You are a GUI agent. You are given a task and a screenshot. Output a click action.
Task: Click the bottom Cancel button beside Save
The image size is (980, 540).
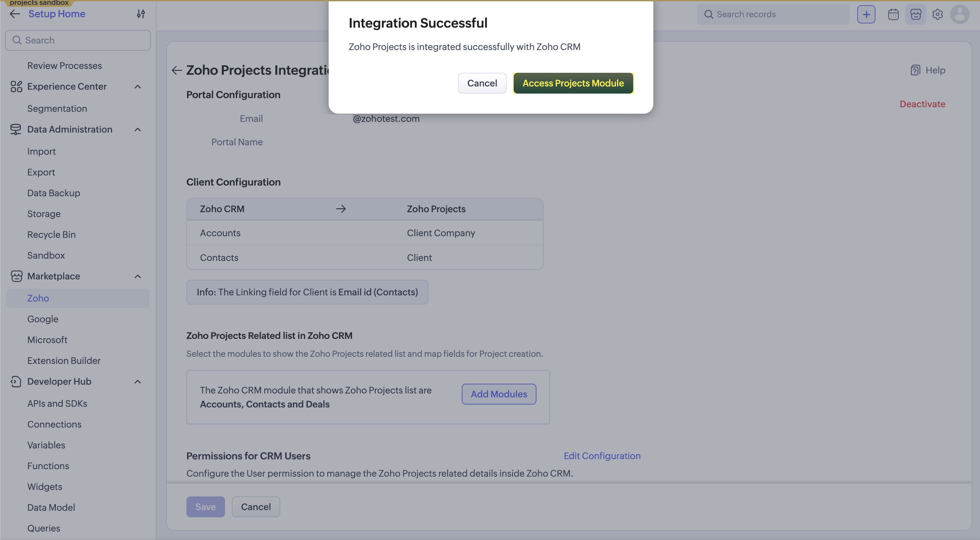click(x=256, y=507)
